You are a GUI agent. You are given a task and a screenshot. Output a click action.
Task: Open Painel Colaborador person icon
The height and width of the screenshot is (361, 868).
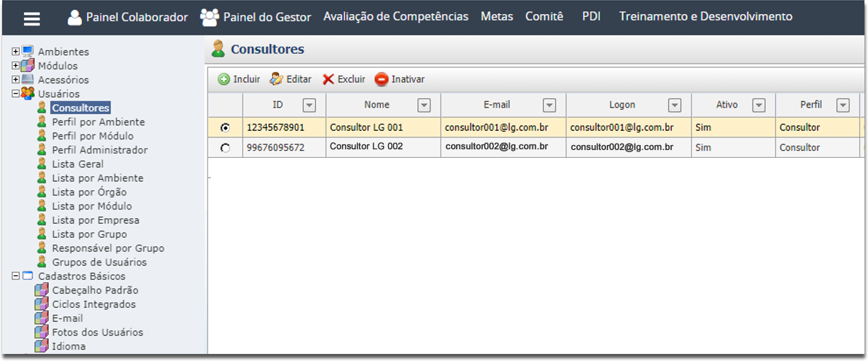tap(74, 17)
